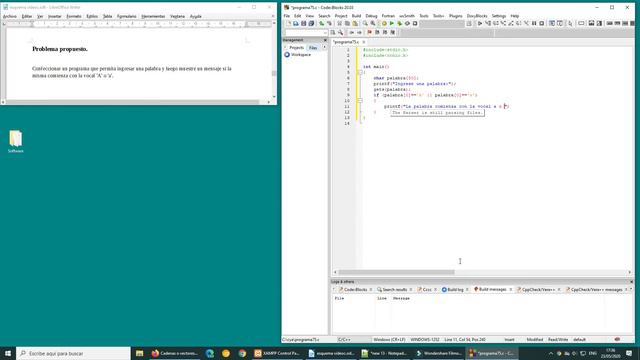Open the Plugins menu in Code::Blocks

pos(456,16)
